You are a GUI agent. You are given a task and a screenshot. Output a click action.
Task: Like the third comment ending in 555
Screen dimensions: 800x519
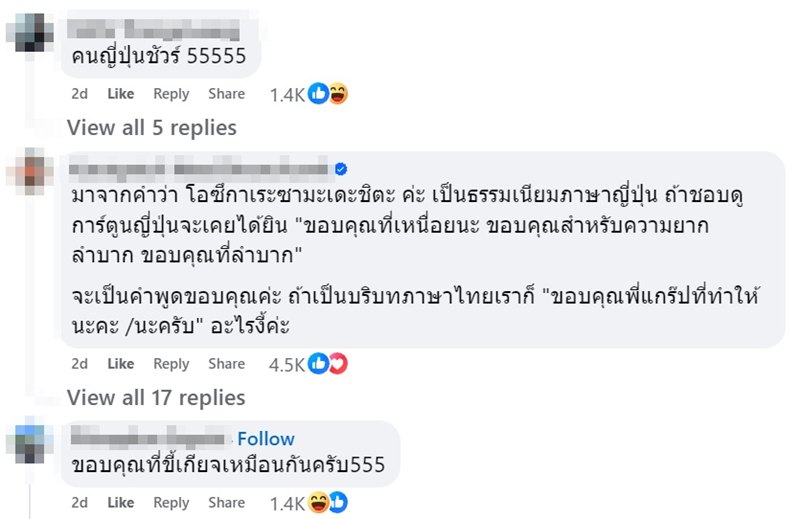(120, 502)
